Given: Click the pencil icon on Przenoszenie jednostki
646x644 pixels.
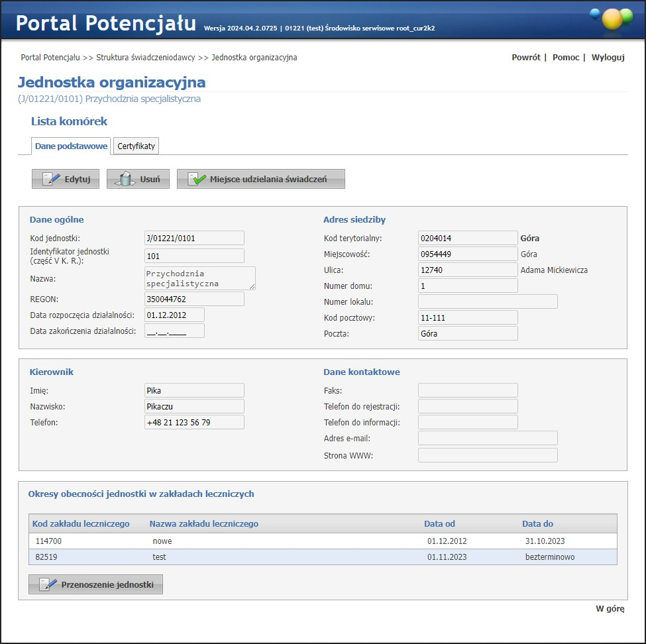Looking at the screenshot, I should click(48, 584).
